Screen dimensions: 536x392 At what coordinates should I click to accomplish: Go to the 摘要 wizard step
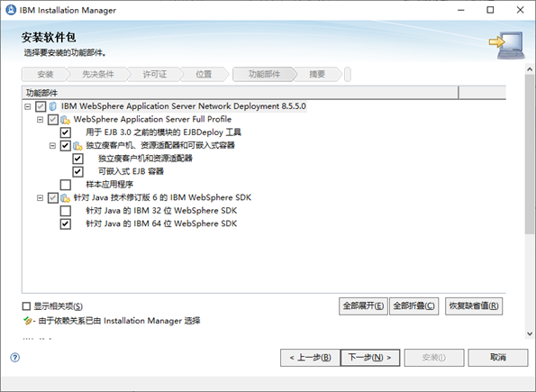pyautogui.click(x=317, y=74)
